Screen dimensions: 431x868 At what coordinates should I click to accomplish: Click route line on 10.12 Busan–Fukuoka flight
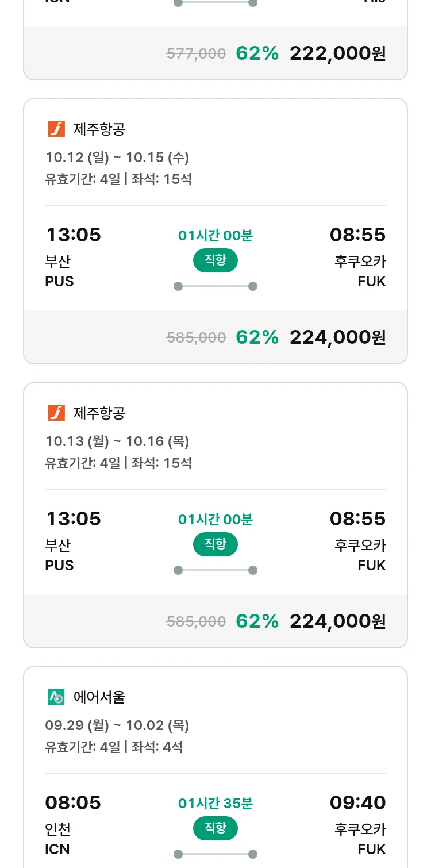[215, 286]
